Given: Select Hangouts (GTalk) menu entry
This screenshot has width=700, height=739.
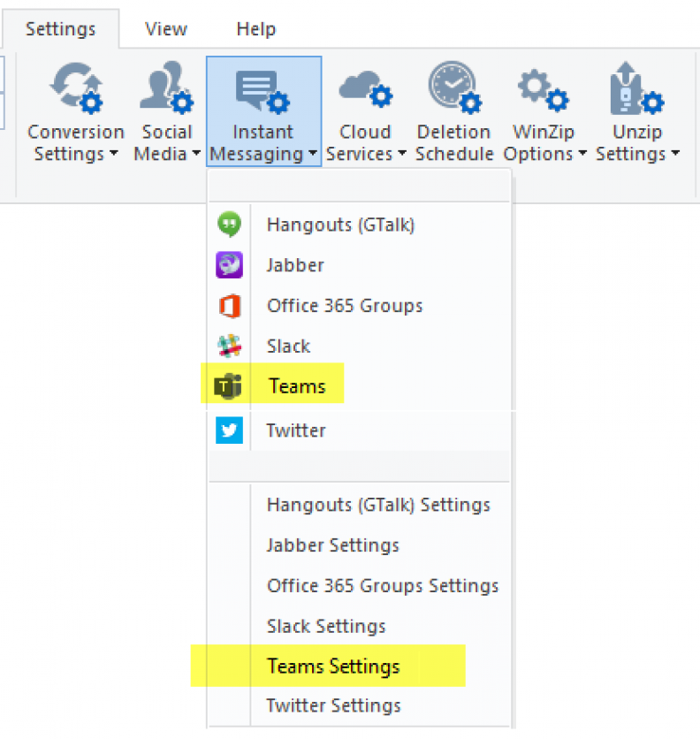Looking at the screenshot, I should (x=359, y=225).
